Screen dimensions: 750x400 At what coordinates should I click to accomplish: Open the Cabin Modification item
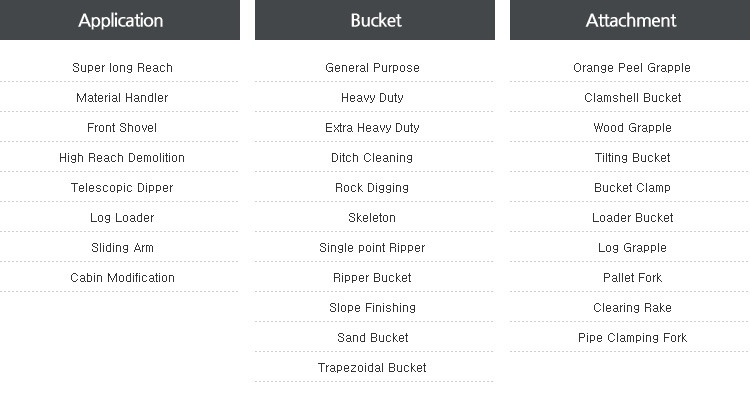[122, 278]
